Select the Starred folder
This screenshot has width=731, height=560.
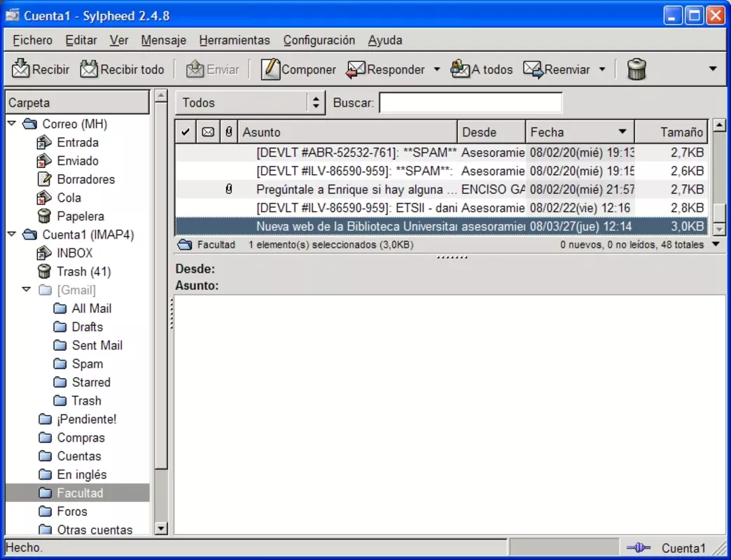point(82,382)
